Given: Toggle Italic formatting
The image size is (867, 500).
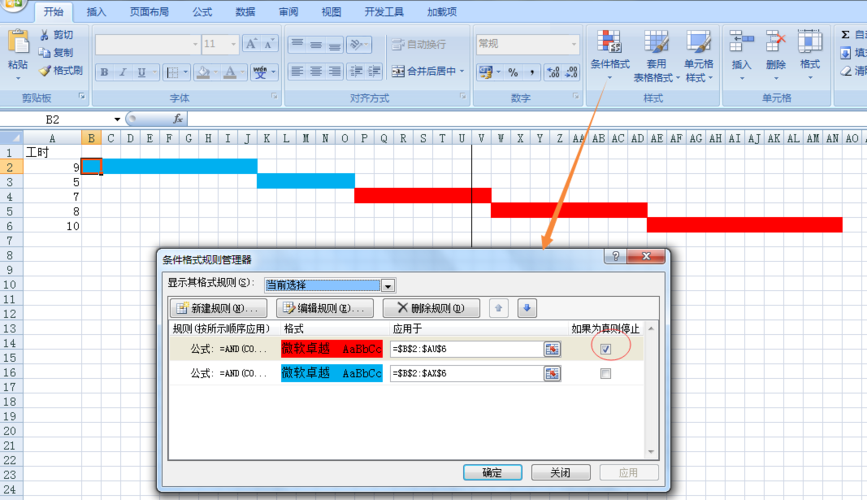Looking at the screenshot, I should coord(123,72).
